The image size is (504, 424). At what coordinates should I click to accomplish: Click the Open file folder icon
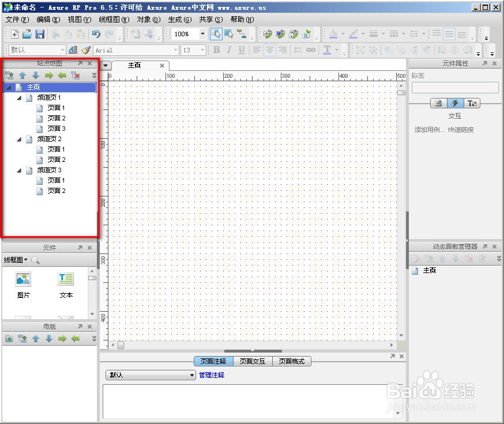[x=27, y=34]
